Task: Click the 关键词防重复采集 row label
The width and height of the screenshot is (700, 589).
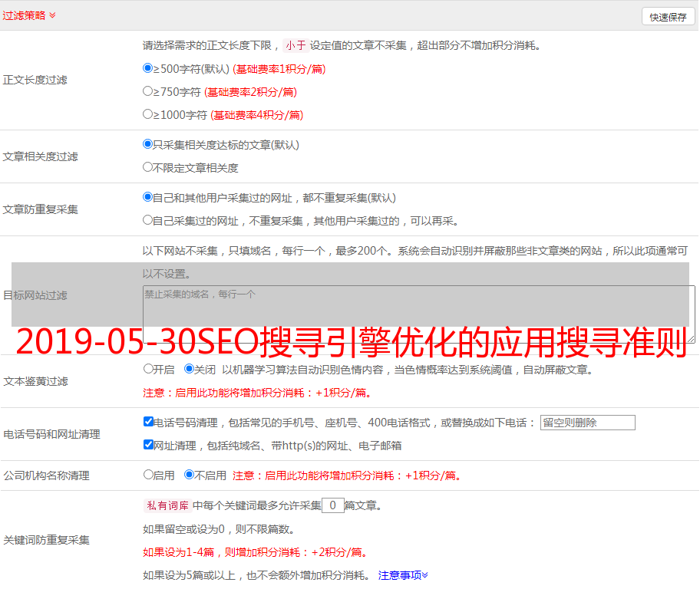Action: 46,540
